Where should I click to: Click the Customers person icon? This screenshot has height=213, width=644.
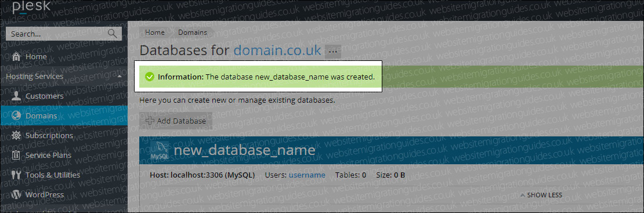coord(16,96)
